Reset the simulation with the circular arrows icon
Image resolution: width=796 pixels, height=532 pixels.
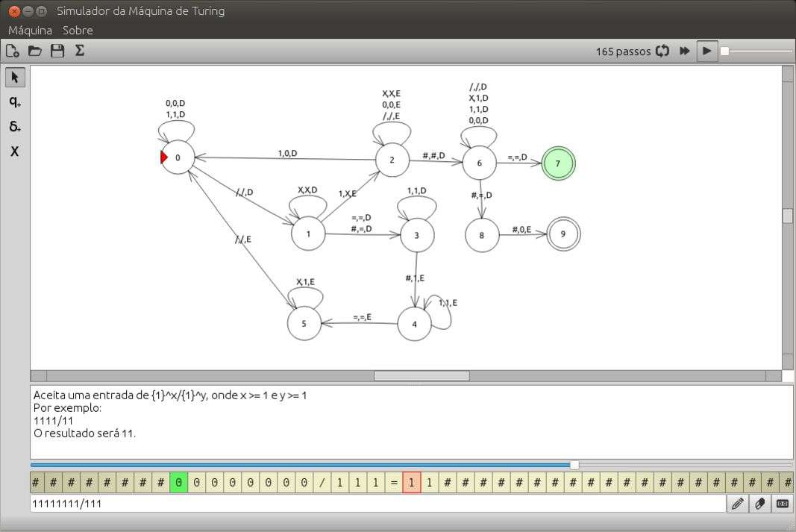[x=662, y=51]
